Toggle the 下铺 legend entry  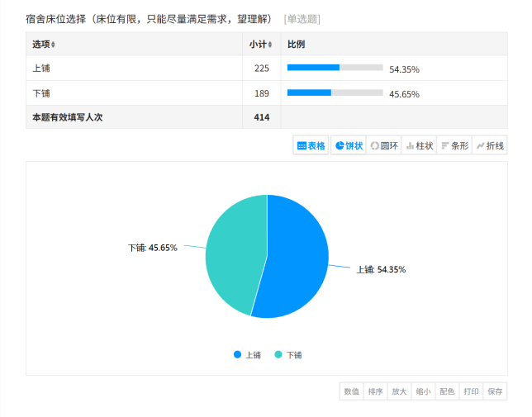pyautogui.click(x=288, y=355)
